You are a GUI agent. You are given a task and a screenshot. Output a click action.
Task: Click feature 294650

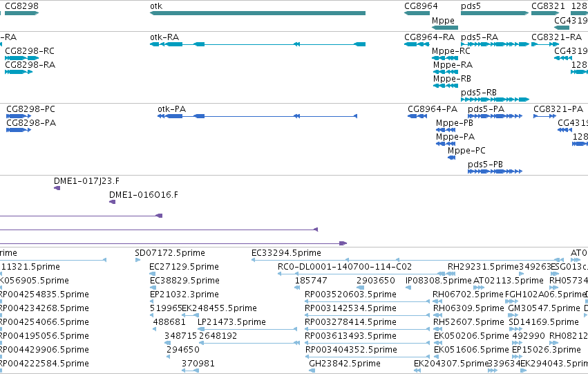[169, 357]
